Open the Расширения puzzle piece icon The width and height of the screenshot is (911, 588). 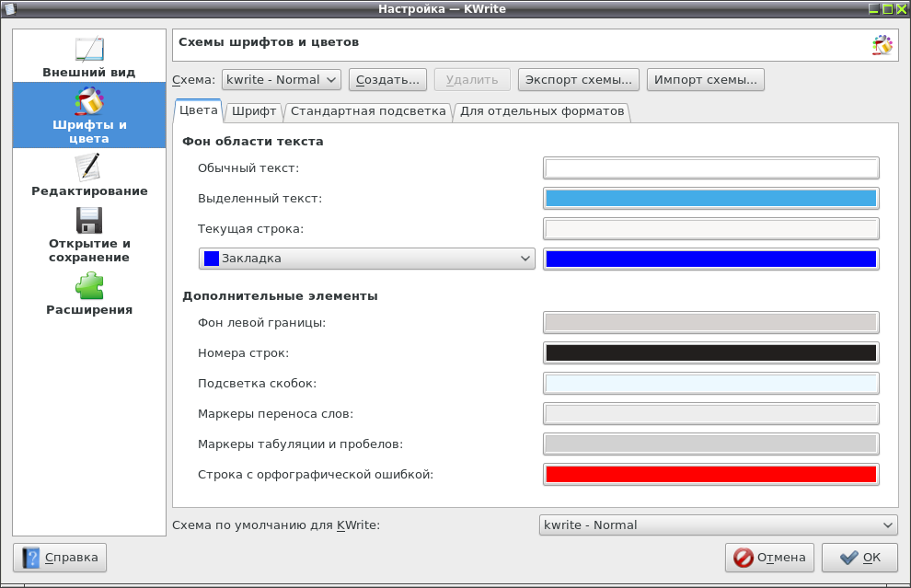89,286
